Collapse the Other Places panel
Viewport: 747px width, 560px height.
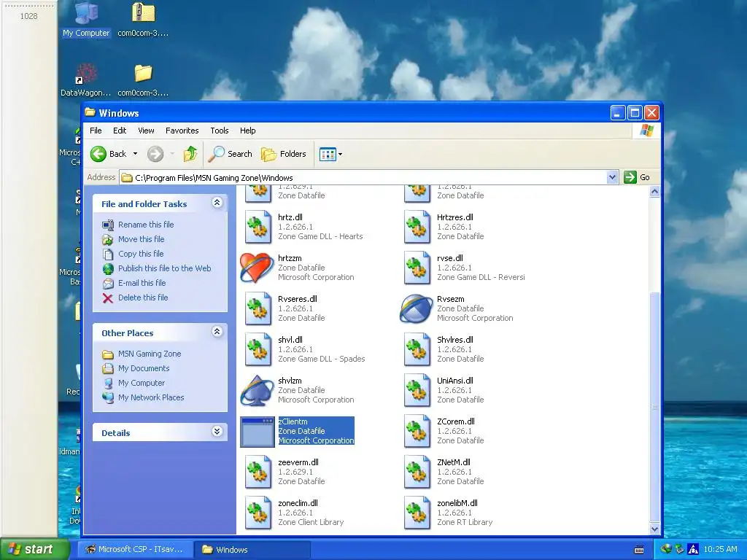(217, 332)
